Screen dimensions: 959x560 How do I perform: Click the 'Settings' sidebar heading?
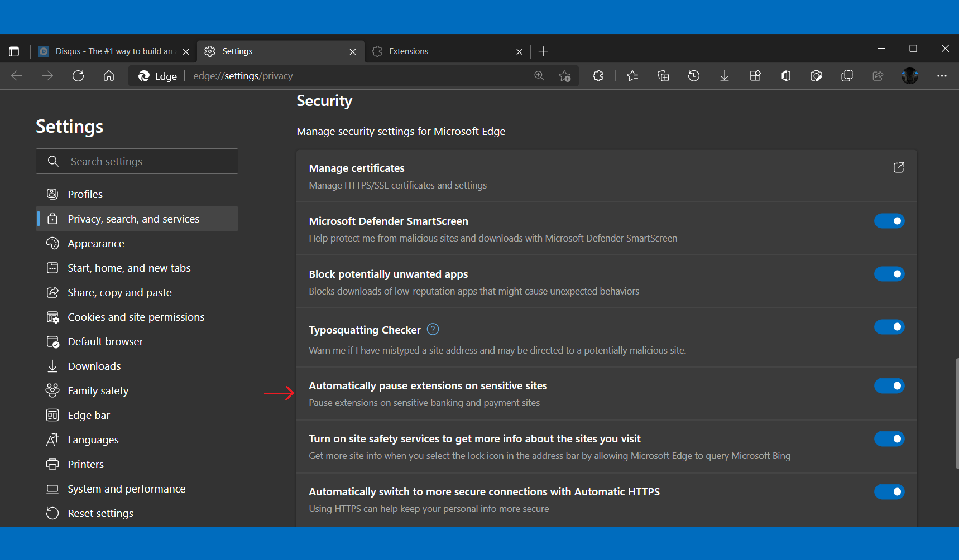click(x=69, y=127)
